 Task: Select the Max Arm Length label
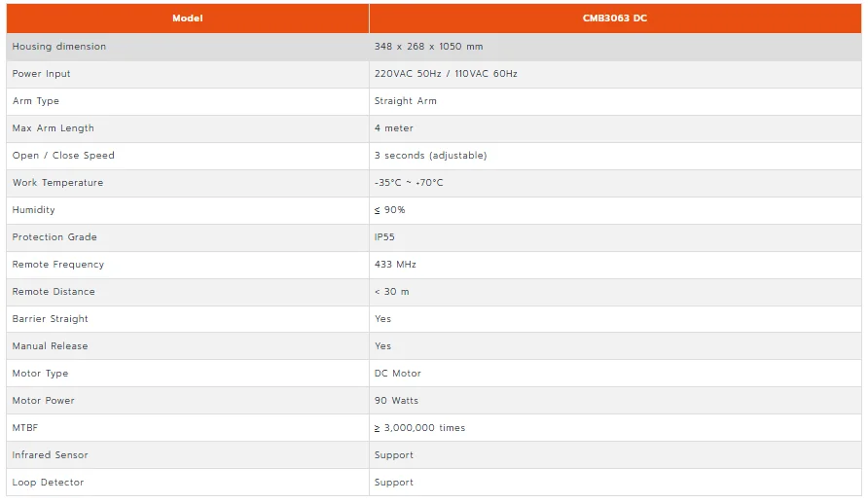point(54,128)
